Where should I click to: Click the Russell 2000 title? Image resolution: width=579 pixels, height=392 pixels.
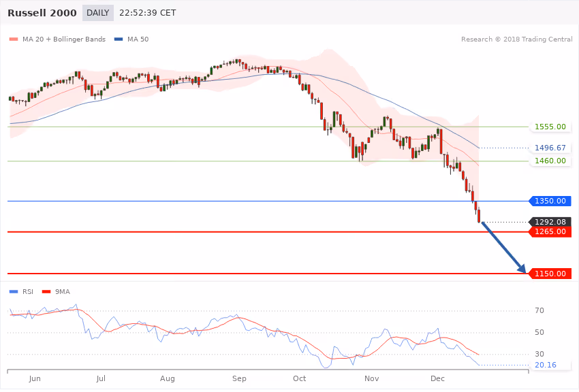coord(42,13)
